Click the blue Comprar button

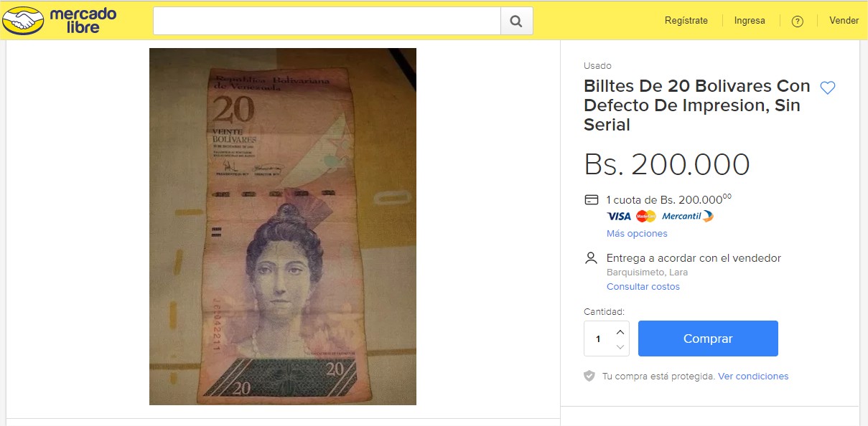pos(708,339)
